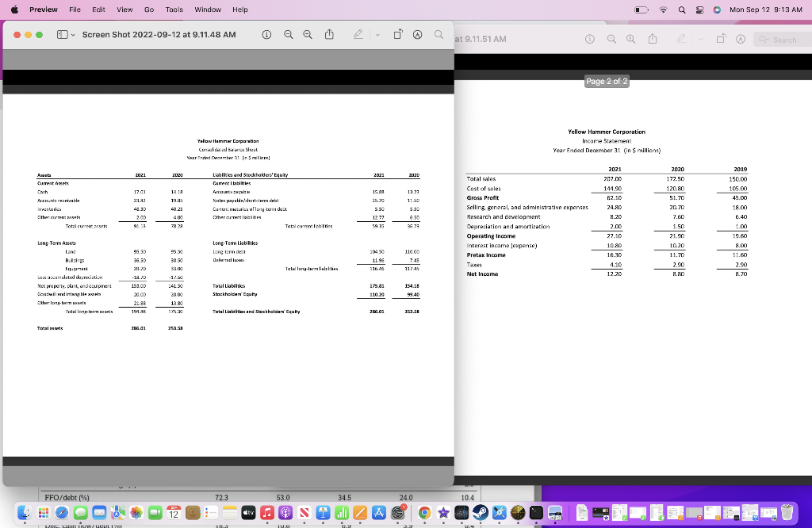This screenshot has height=528, width=812.
Task: Open the Window menu
Action: pos(208,10)
